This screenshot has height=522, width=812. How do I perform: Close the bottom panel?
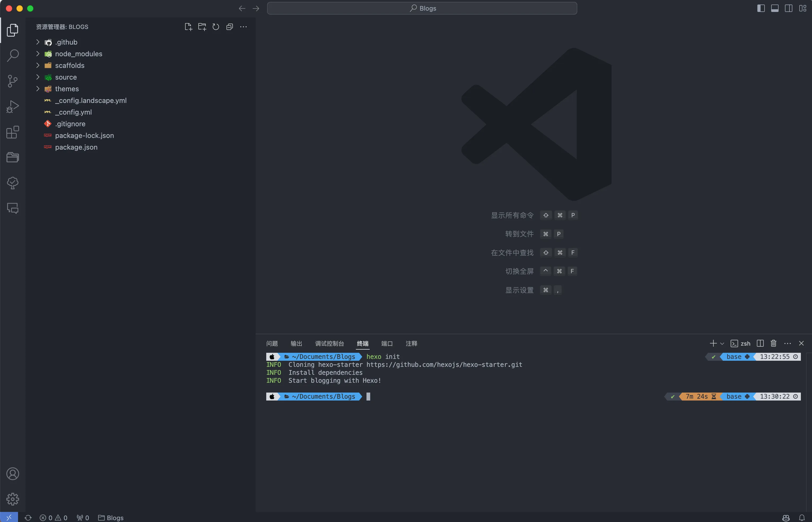801,343
